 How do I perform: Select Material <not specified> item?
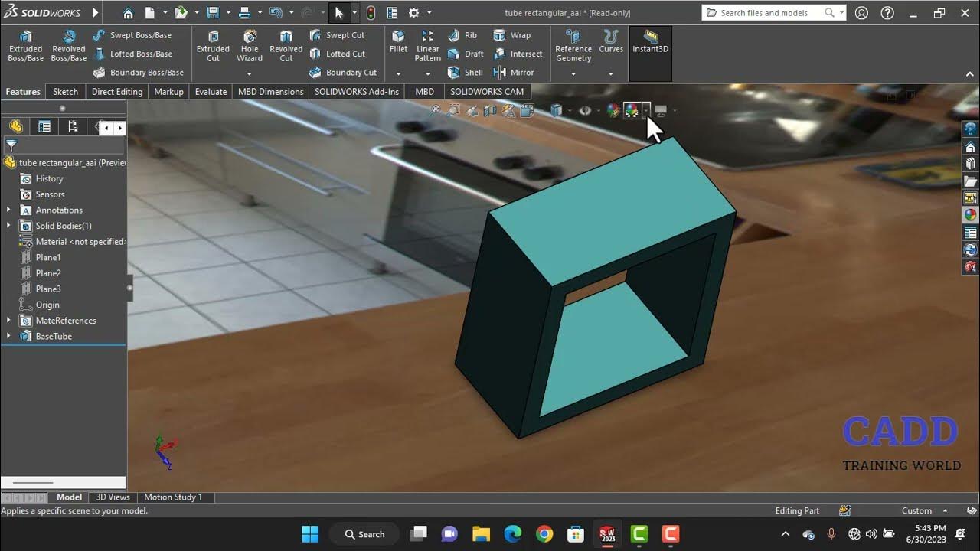pyautogui.click(x=80, y=242)
